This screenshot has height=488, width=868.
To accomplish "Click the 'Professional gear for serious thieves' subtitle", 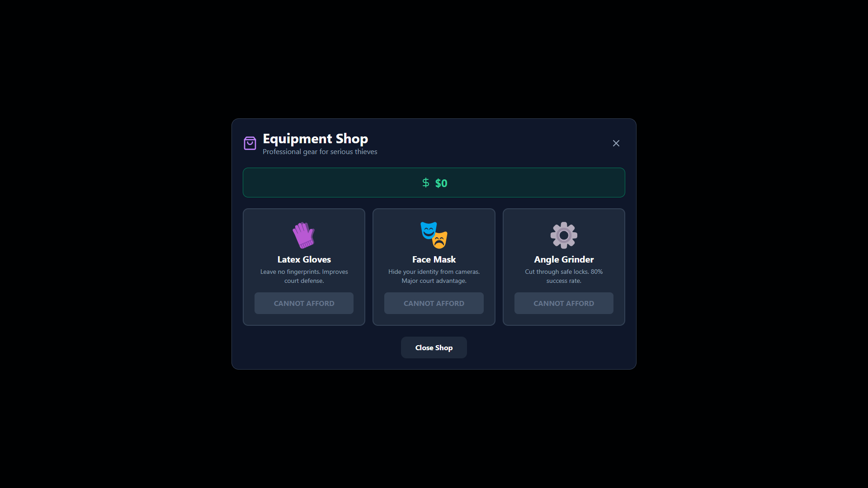I will 320,152.
